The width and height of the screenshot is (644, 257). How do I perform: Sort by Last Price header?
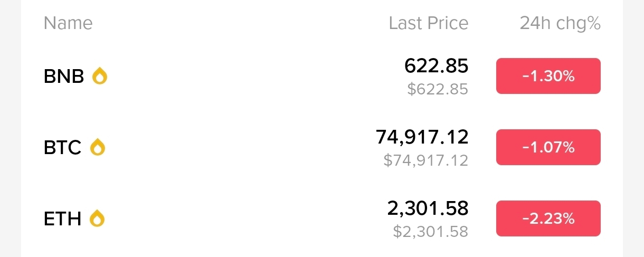(428, 23)
